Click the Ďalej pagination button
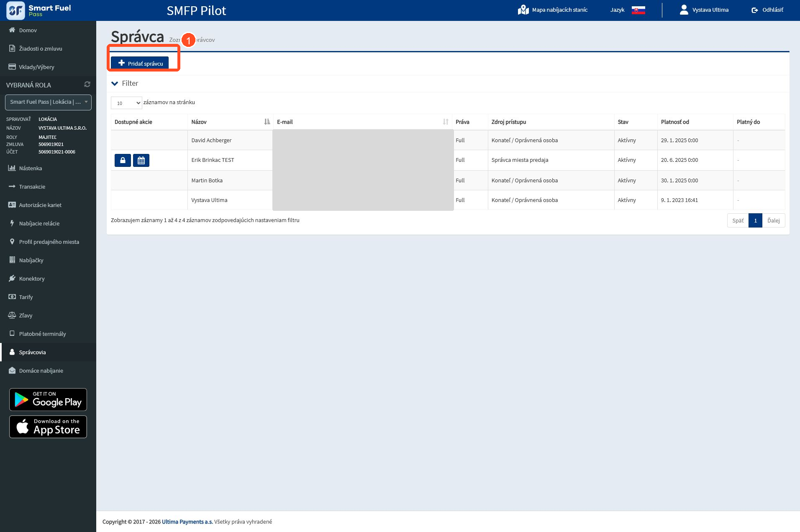This screenshot has width=800, height=532. pos(773,220)
